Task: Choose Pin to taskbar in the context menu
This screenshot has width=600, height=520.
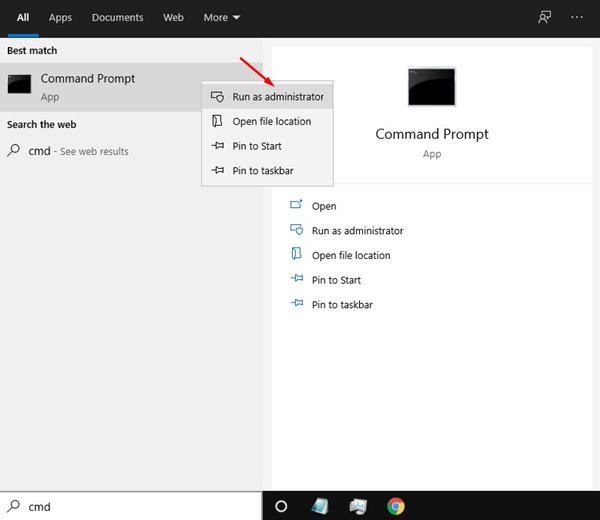Action: (x=262, y=171)
